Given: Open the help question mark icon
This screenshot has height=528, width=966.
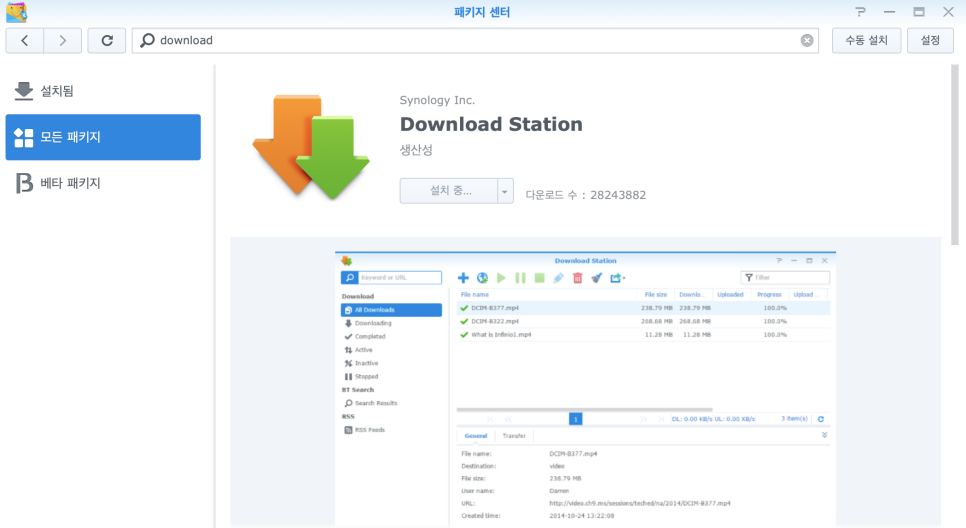Looking at the screenshot, I should click(861, 12).
